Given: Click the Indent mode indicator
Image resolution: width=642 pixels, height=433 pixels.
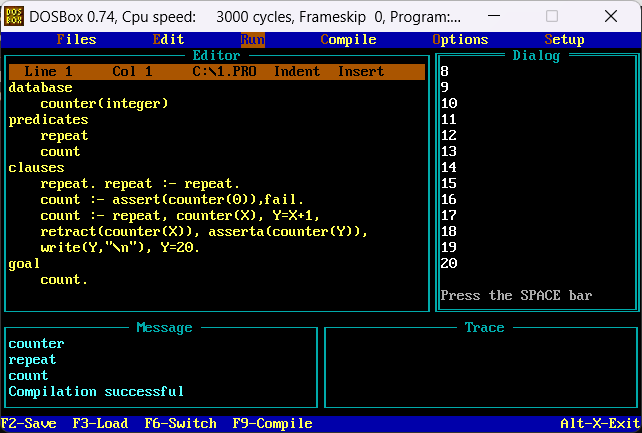Looking at the screenshot, I should (x=297, y=72).
